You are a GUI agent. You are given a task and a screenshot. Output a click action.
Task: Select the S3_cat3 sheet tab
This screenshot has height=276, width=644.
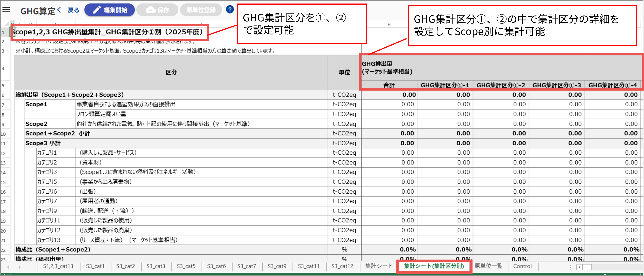(x=156, y=266)
